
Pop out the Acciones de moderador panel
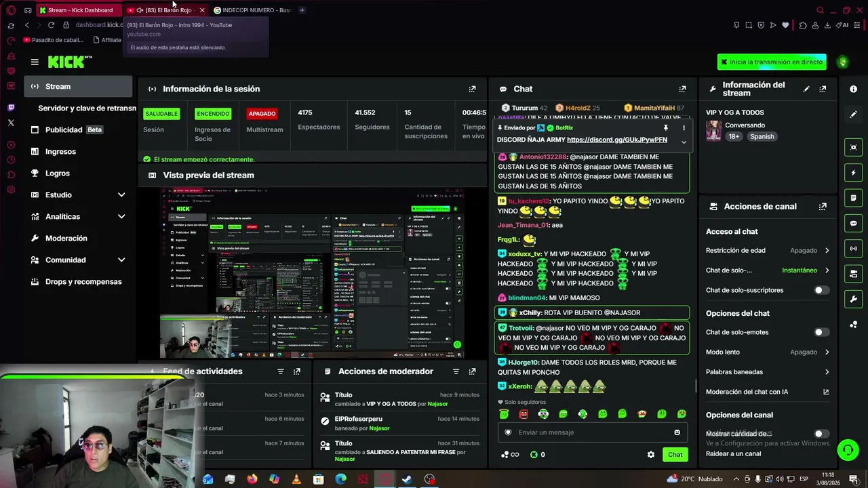473,371
